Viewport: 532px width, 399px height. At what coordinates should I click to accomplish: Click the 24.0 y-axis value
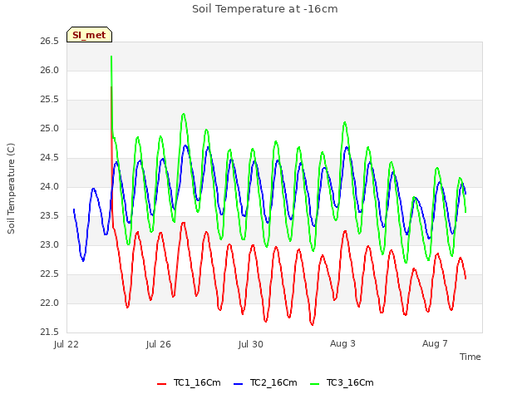coord(50,187)
